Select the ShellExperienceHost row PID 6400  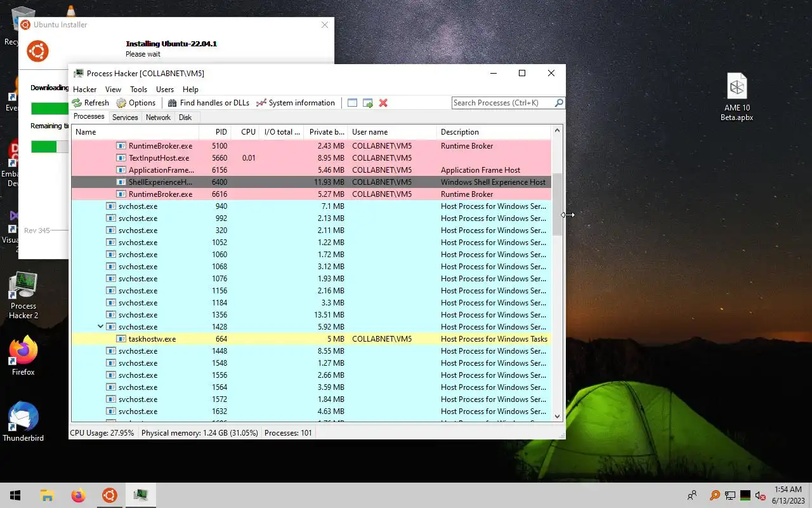coord(311,182)
